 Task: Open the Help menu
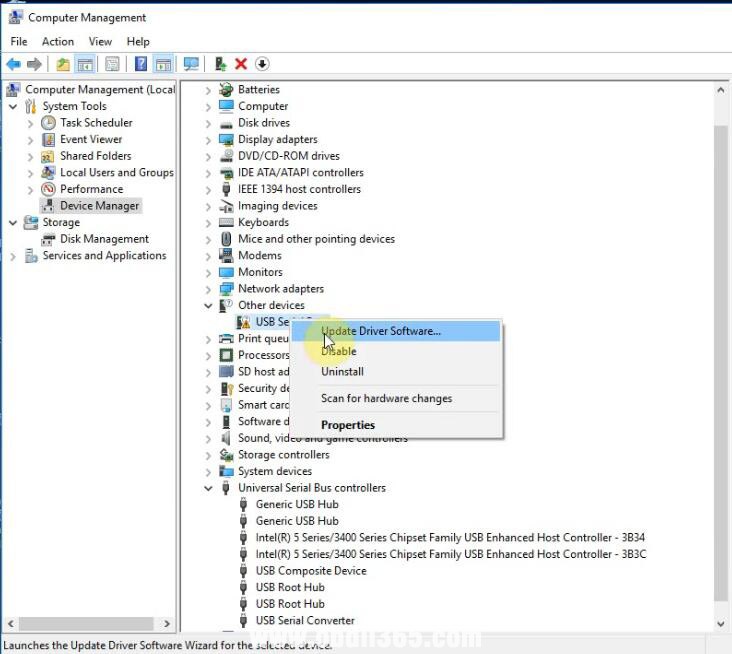pyautogui.click(x=138, y=42)
